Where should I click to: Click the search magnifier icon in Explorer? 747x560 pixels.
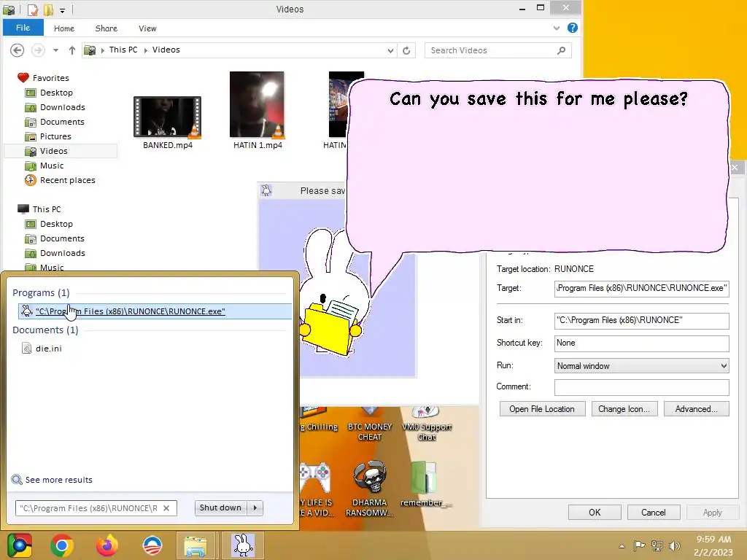561,50
